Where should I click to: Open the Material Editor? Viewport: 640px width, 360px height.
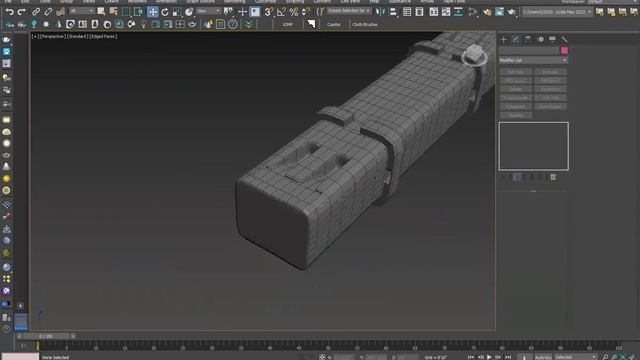[x=473, y=12]
